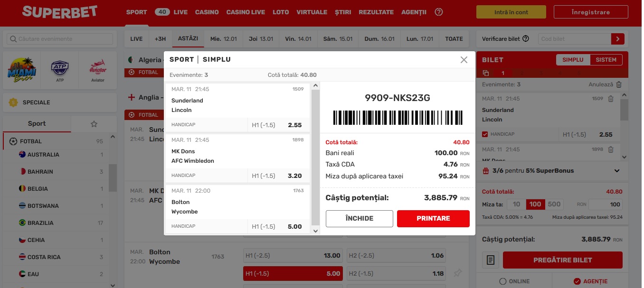Print the ticket with PRINTARE
644x288 pixels.
click(x=433, y=219)
